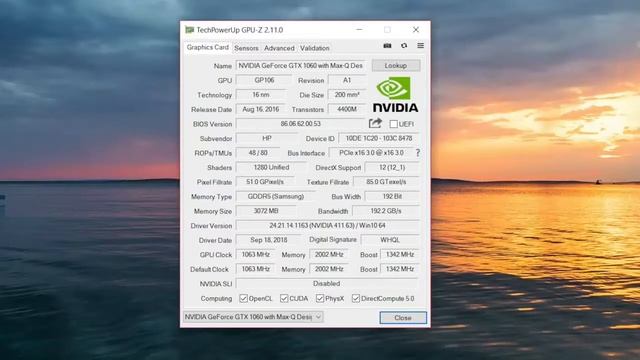Click the TechPowerUp GPU-Z 2.11.0 title text
This screenshot has height=360, width=640.
pos(240,30)
